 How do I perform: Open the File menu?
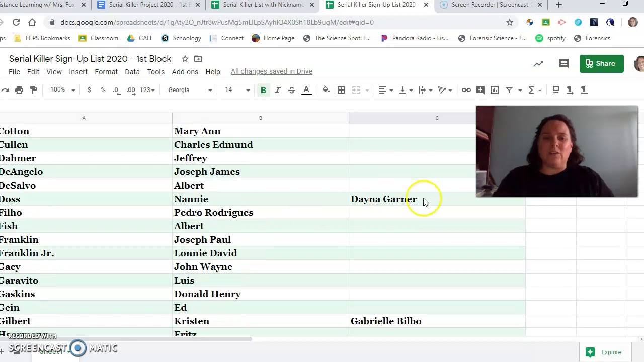click(14, 72)
